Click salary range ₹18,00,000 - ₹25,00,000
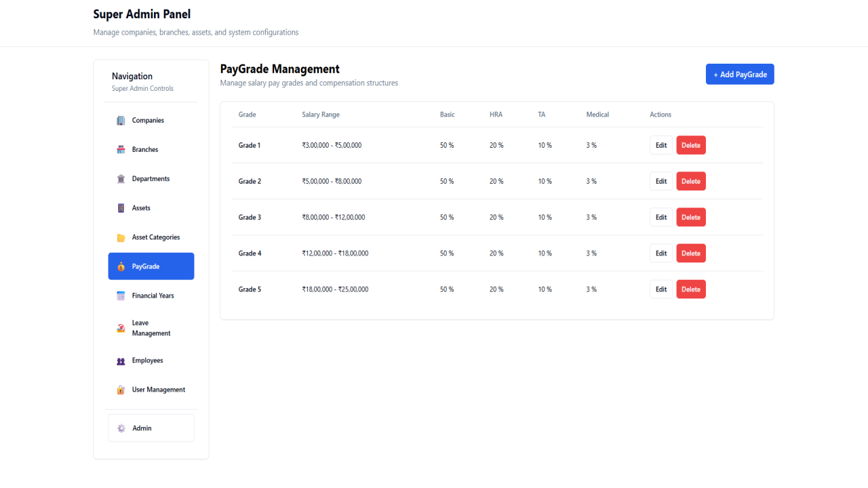868x488 pixels. [335, 289]
